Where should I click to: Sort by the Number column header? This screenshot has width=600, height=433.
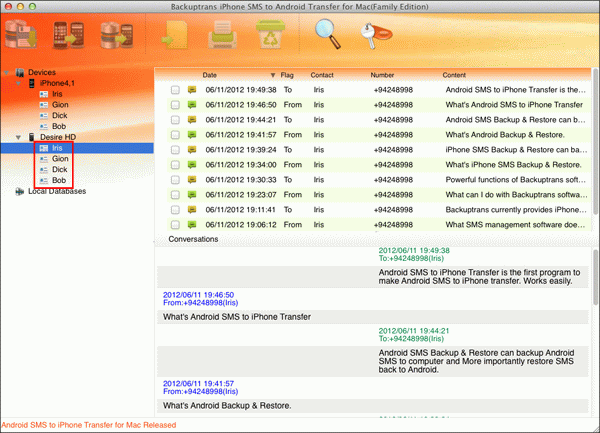tap(382, 75)
